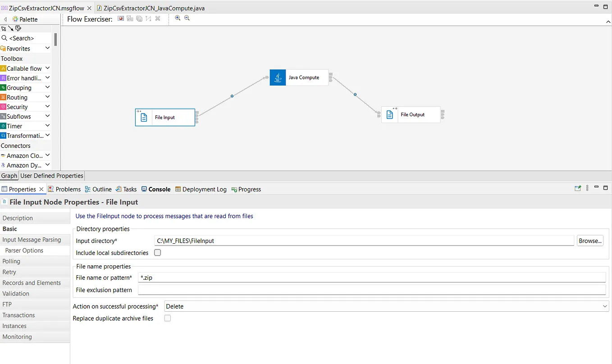Image resolution: width=612 pixels, height=364 pixels.
Task: Pick the Selection tool in the palette toolbar
Action: click(4, 28)
